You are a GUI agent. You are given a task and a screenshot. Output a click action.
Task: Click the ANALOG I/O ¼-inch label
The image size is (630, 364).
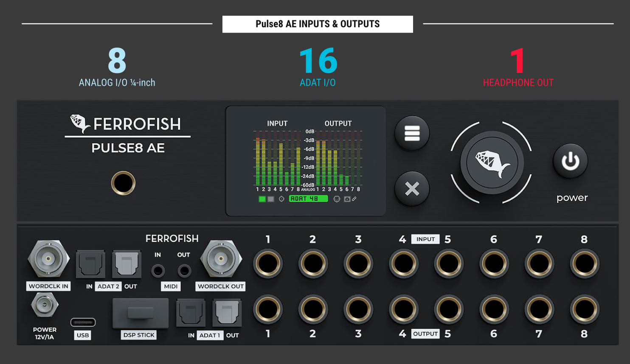coord(117,83)
